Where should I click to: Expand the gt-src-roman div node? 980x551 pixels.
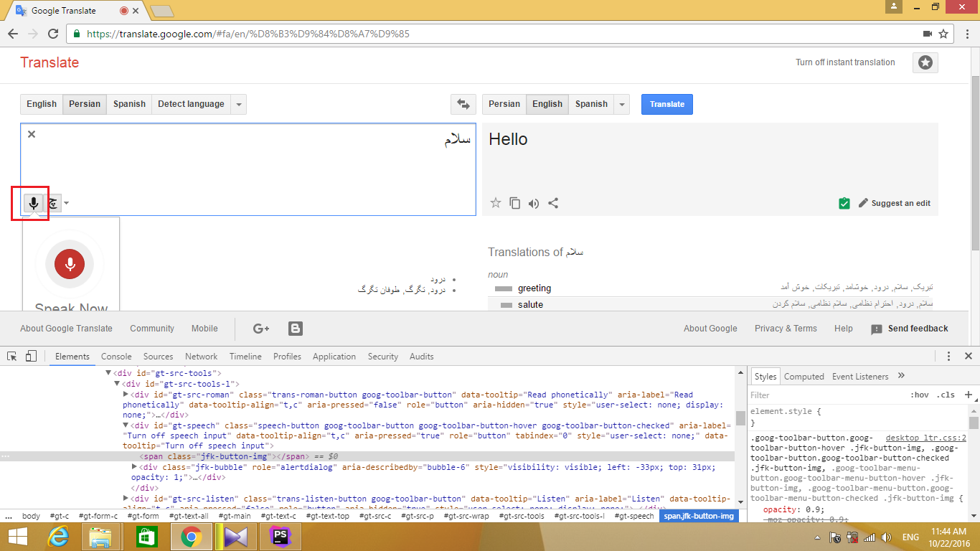126,394
